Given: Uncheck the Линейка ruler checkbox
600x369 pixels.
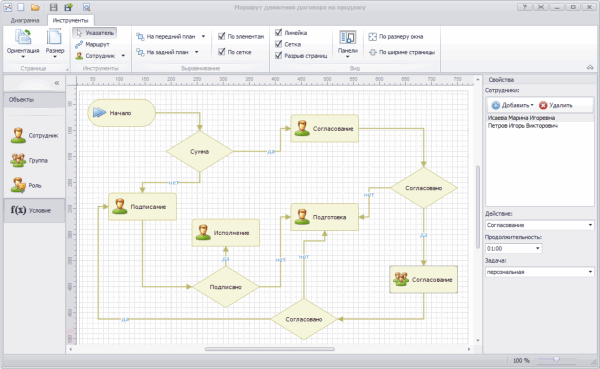Looking at the screenshot, I should point(279,33).
